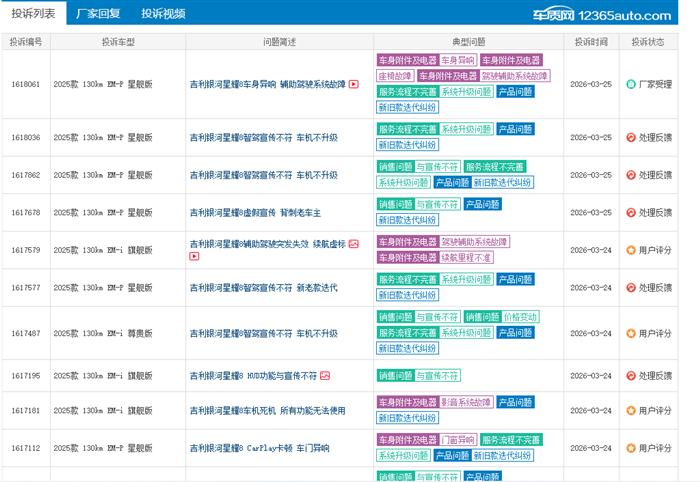Click the 处理反馈 status icon for complaint 1618036
Image resolution: width=700 pixels, height=482 pixels.
[x=630, y=137]
